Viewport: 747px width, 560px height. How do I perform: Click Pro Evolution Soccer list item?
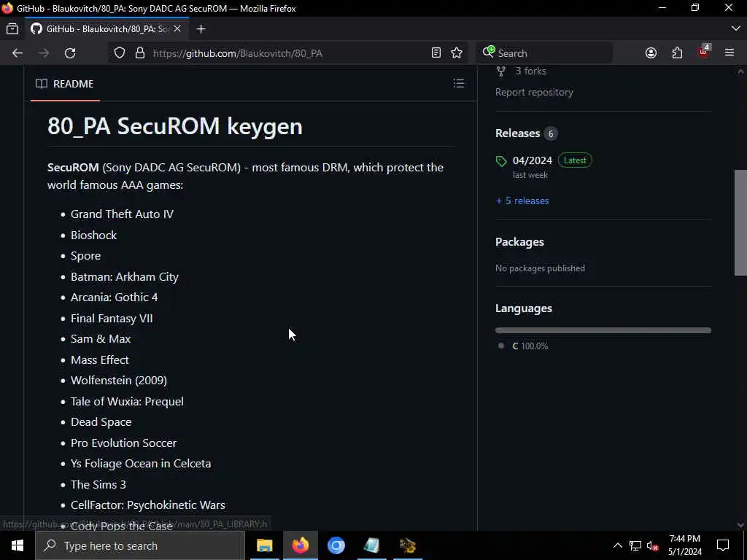tap(123, 443)
